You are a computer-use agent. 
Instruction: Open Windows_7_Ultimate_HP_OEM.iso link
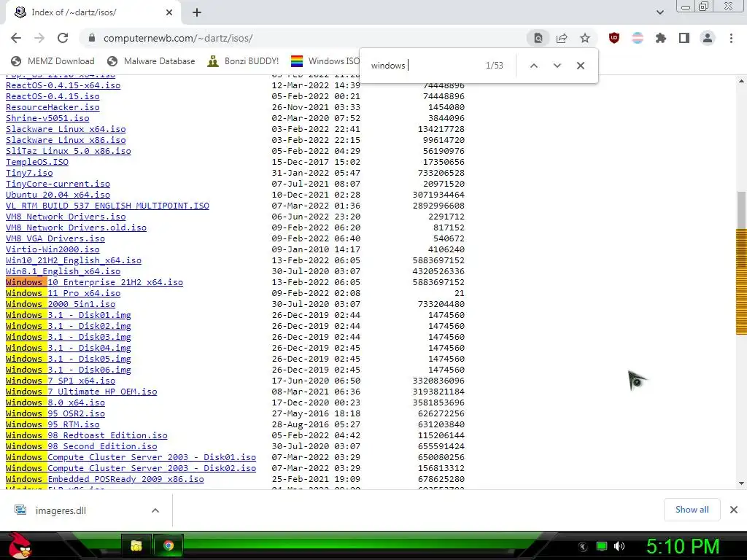pos(82,392)
